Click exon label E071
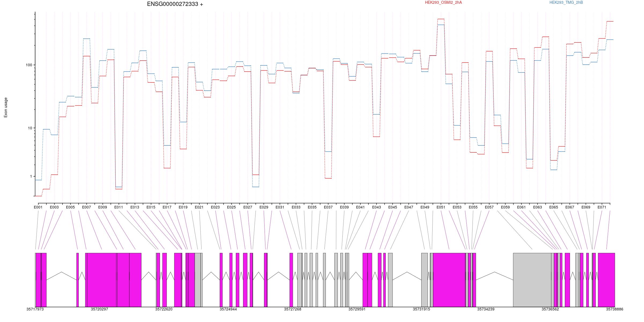Viewport: 644px width, 322px height. [x=602, y=207]
